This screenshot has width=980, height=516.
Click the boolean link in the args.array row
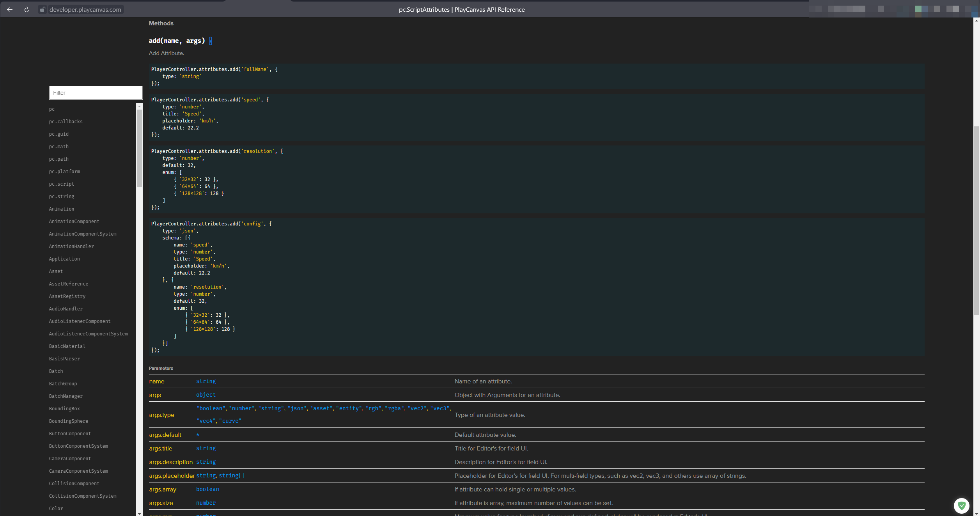click(207, 489)
